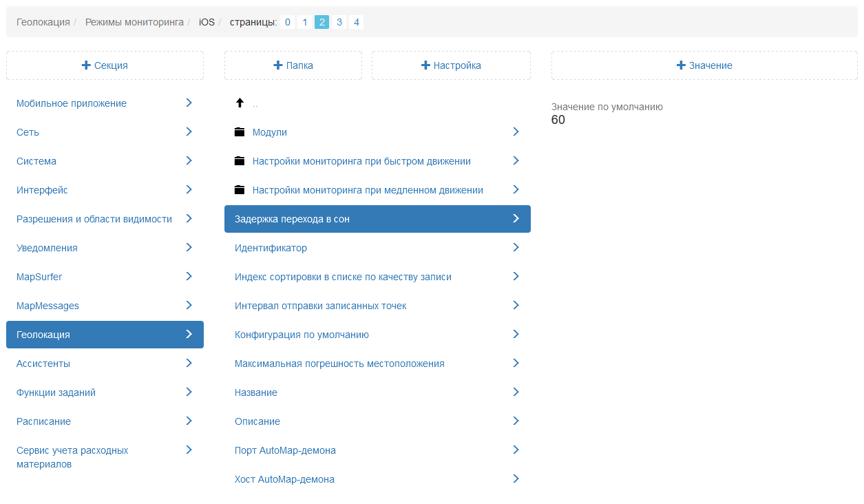Click the iOS breadcrumb text
864x504 pixels.
coord(207,22)
